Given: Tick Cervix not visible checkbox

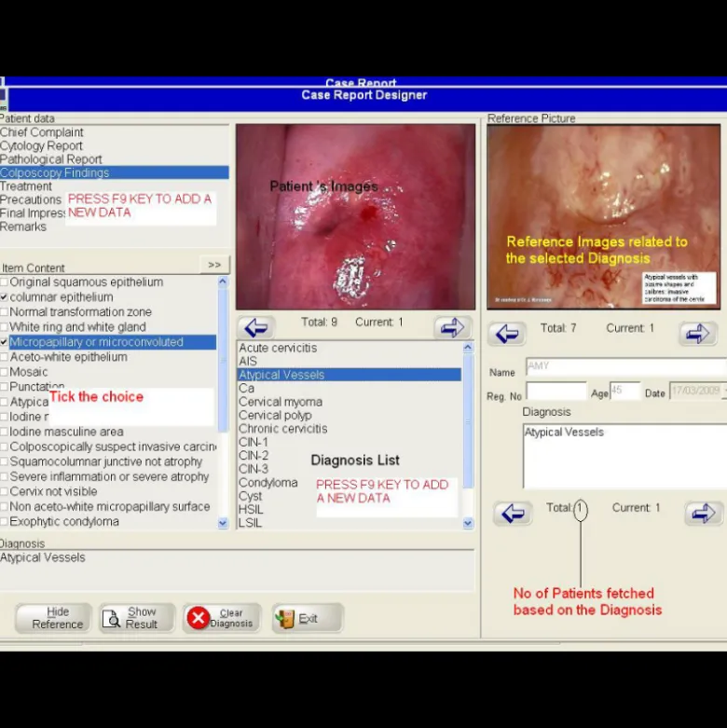Looking at the screenshot, I should 4,491.
